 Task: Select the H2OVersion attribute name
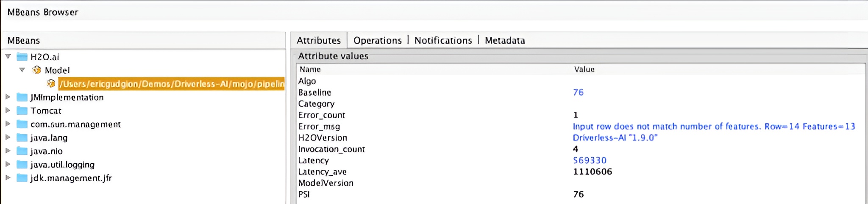click(x=323, y=138)
